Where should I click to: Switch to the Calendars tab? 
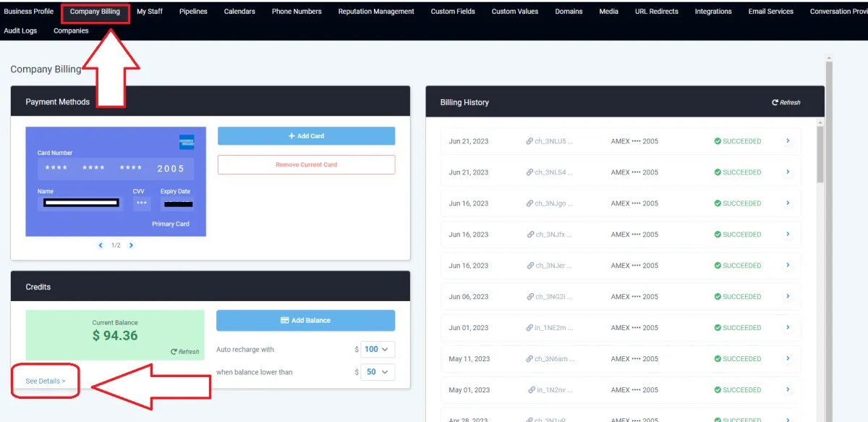(239, 12)
